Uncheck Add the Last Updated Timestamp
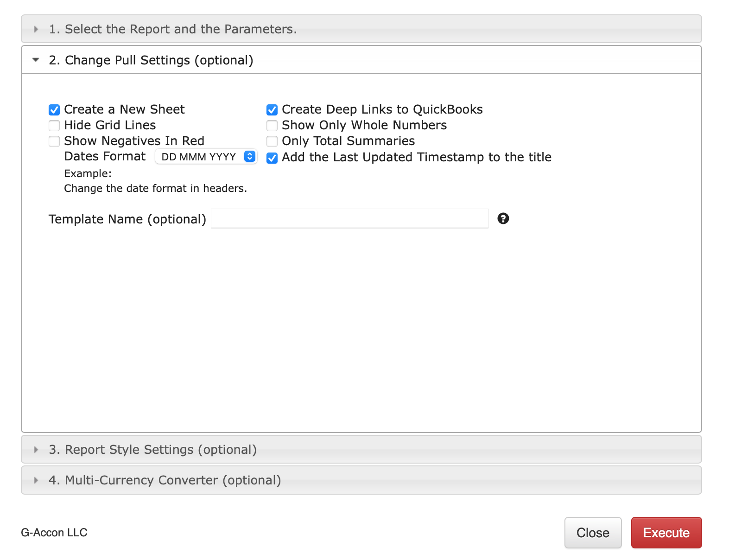 coord(272,158)
